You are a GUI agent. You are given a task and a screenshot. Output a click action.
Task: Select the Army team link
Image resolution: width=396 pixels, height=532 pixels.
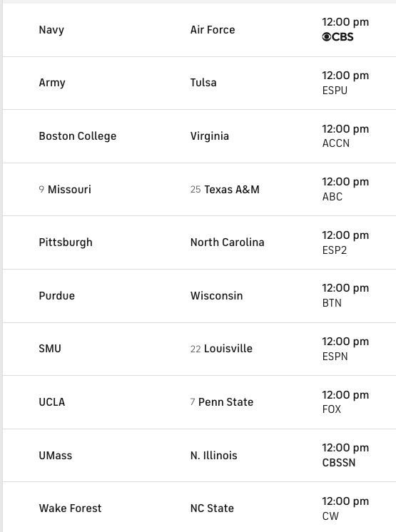(x=52, y=83)
